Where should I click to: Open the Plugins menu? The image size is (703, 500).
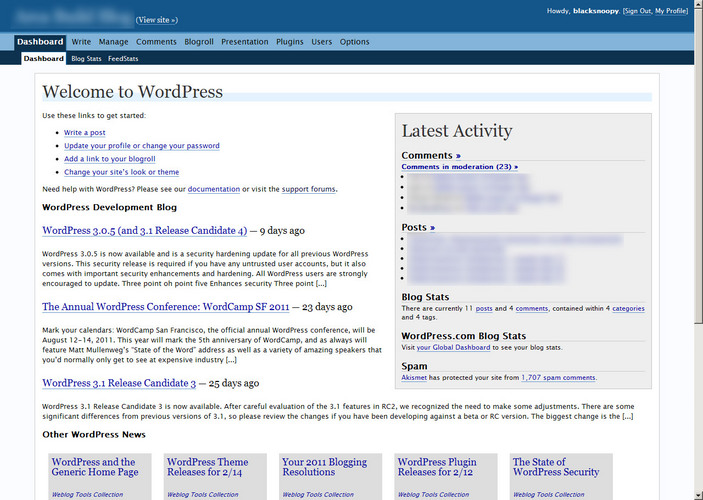coord(290,42)
